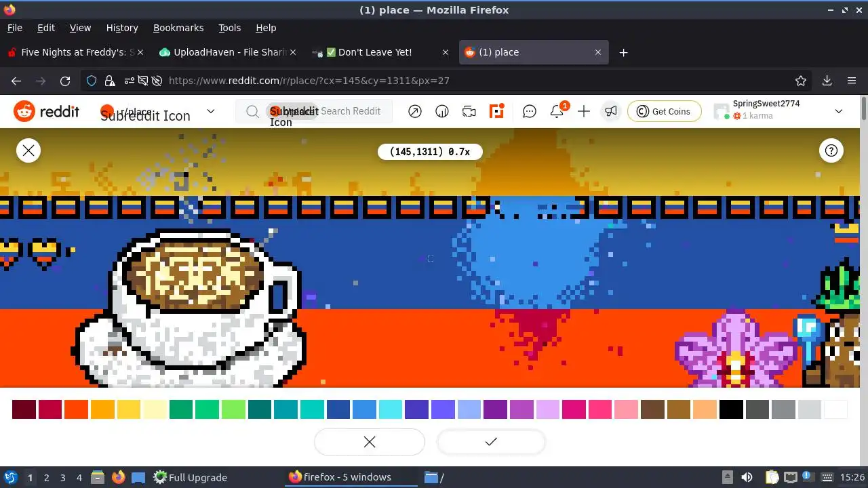
Task: Switch to workspace 2
Action: click(x=46, y=477)
